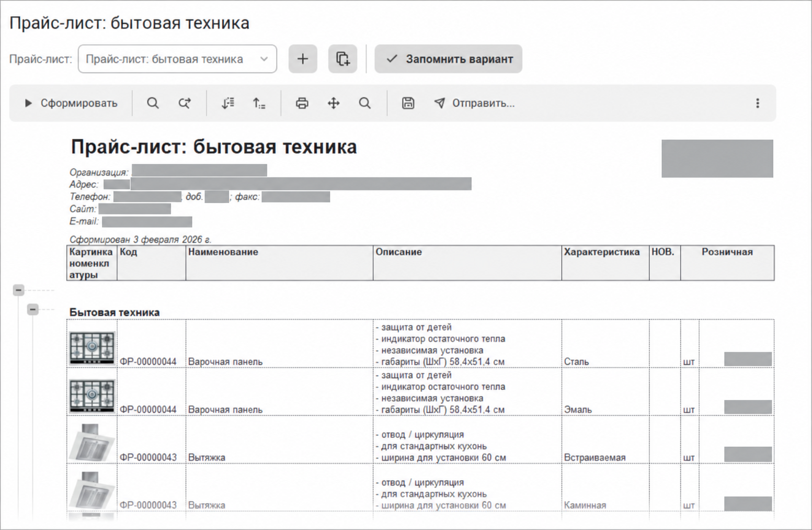Open preview magnifier icon after move icon
Screen dimensions: 812x530
[x=365, y=103]
